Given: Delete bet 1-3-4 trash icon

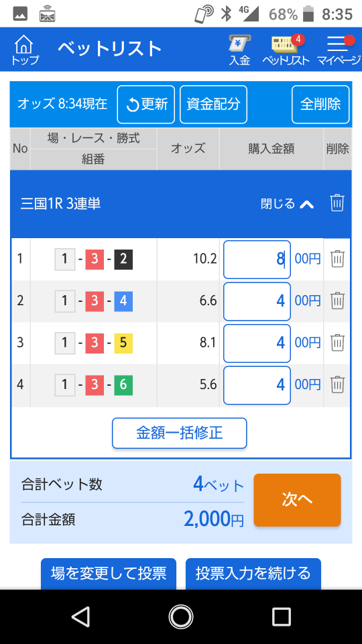Looking at the screenshot, I should (337, 301).
